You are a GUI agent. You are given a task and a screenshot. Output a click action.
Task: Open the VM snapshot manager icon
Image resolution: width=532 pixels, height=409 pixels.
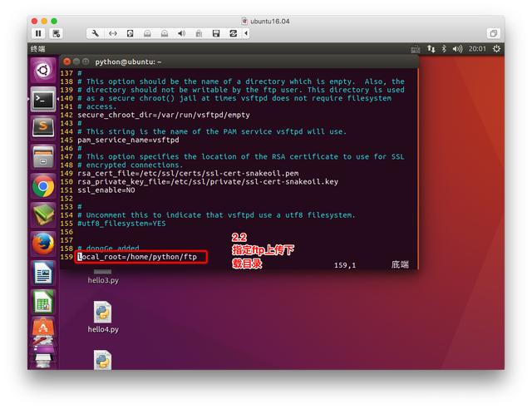56,33
